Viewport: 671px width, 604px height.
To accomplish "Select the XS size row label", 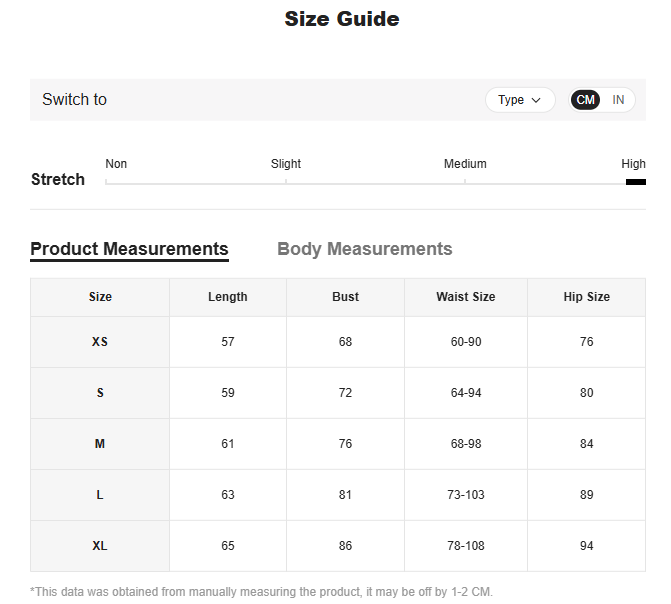I will [x=100, y=342].
